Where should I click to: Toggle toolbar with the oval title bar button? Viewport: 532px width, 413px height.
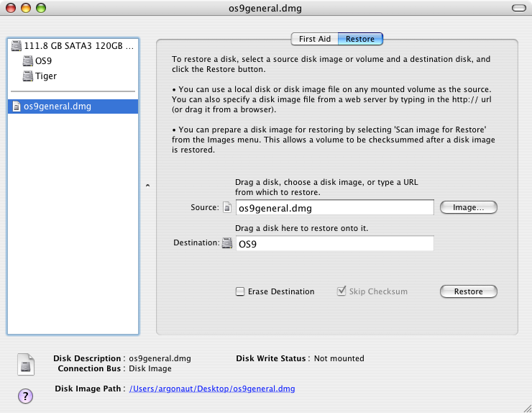pos(519,8)
